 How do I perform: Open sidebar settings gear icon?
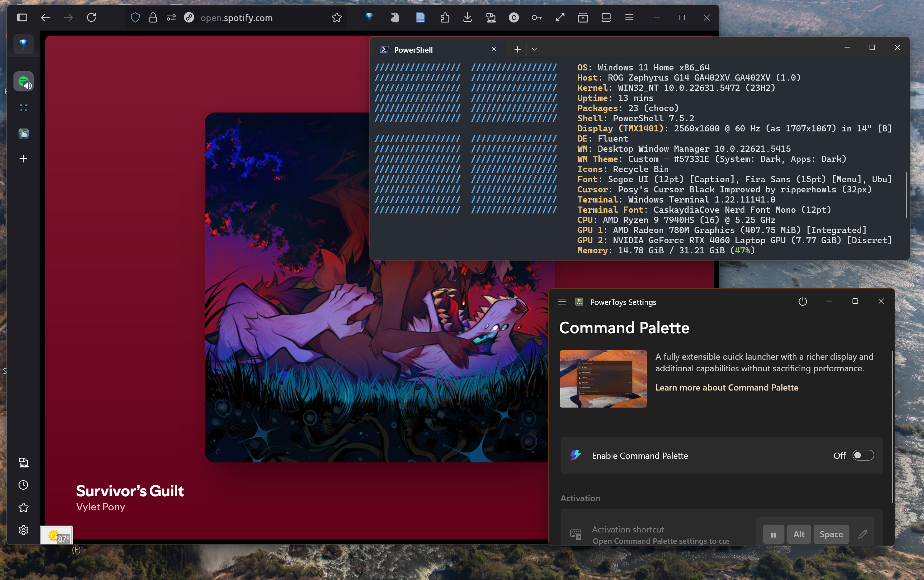coord(23,530)
